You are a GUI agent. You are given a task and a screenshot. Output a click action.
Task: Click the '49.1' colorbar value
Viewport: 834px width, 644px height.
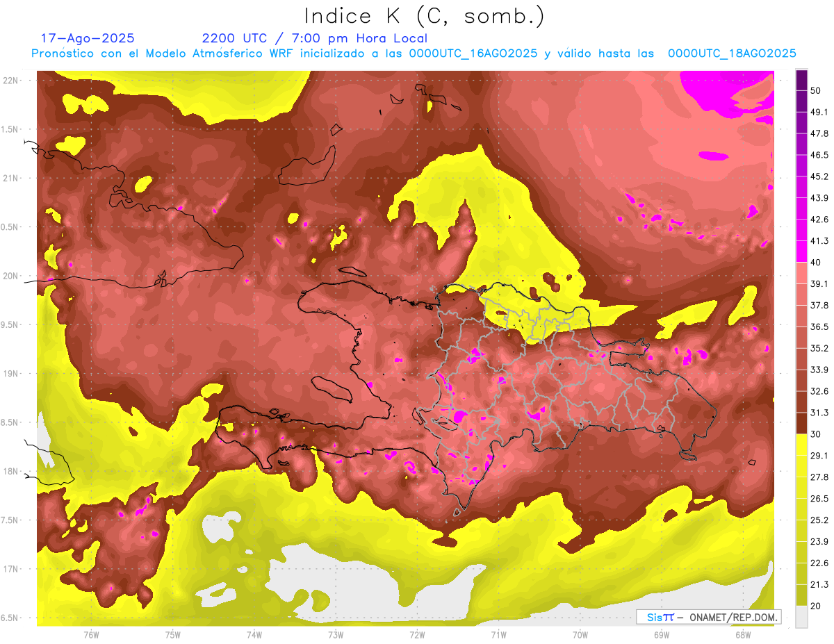820,112
